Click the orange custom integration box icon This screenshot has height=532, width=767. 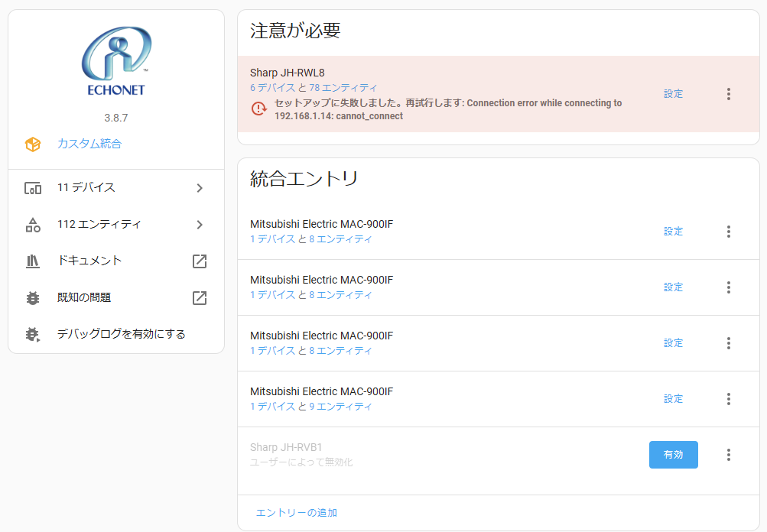coord(33,144)
